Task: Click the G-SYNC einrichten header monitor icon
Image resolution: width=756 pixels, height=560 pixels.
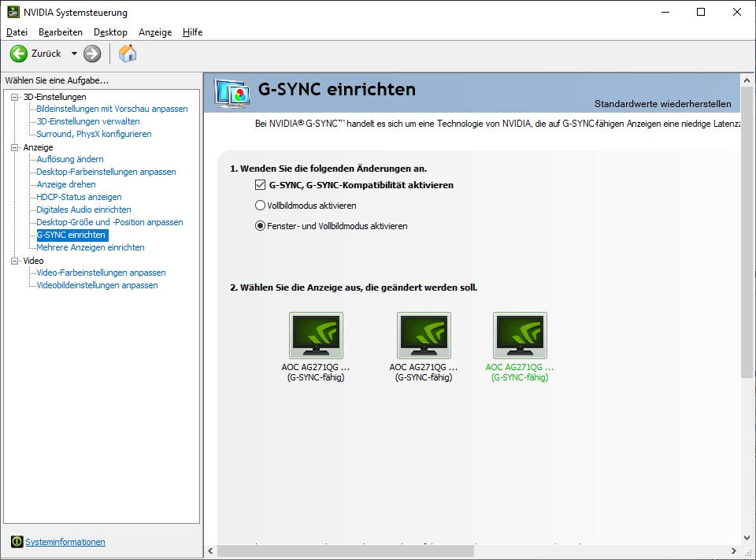Action: [233, 93]
